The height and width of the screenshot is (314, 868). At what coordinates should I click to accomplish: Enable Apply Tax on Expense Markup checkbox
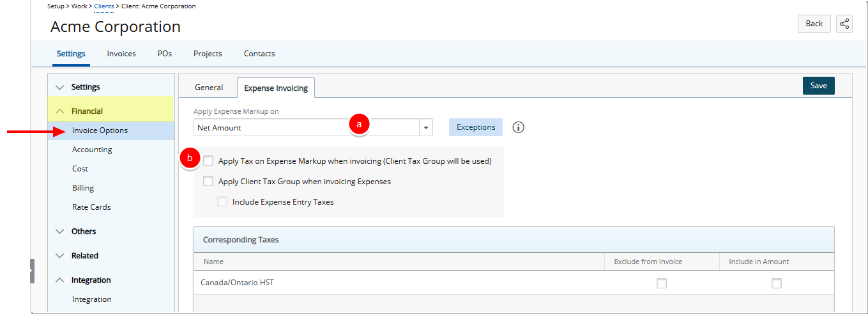[x=208, y=161]
